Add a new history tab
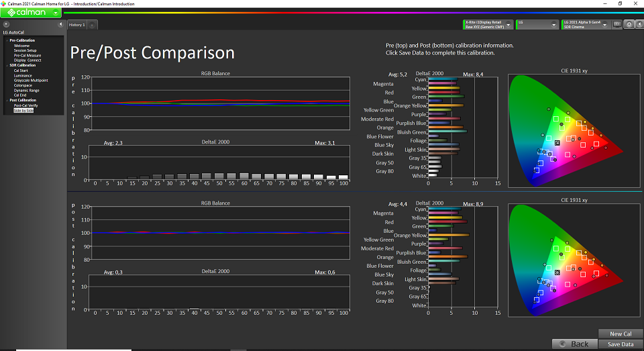644x351 pixels. pos(92,25)
